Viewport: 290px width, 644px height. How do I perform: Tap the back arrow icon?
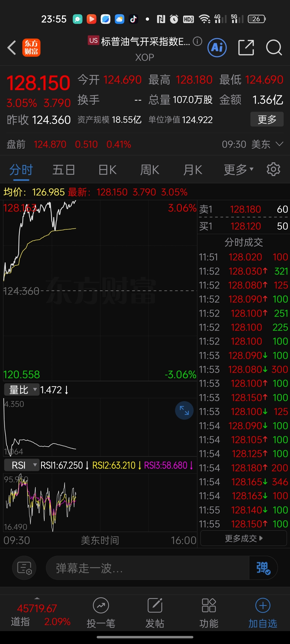click(12, 48)
